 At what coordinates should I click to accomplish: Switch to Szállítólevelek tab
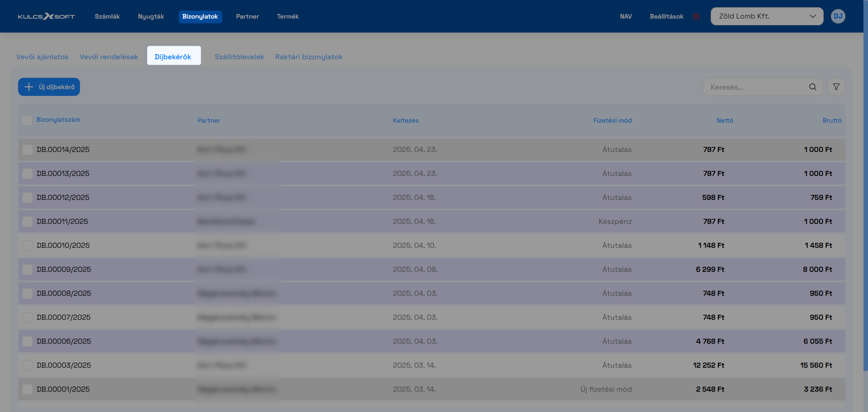point(239,57)
